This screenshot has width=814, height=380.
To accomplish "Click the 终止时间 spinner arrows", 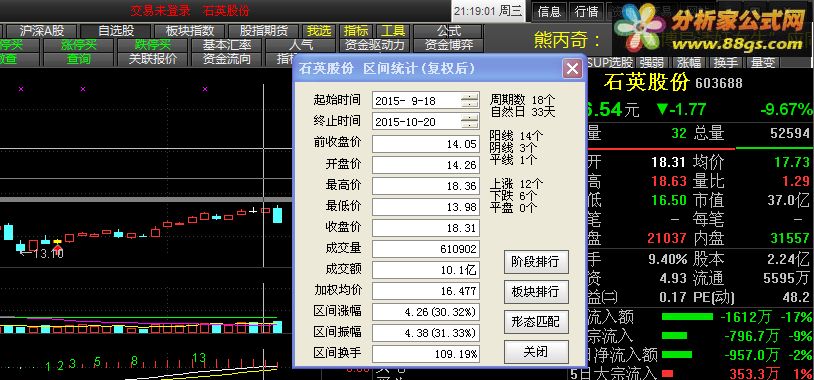I will coord(470,121).
